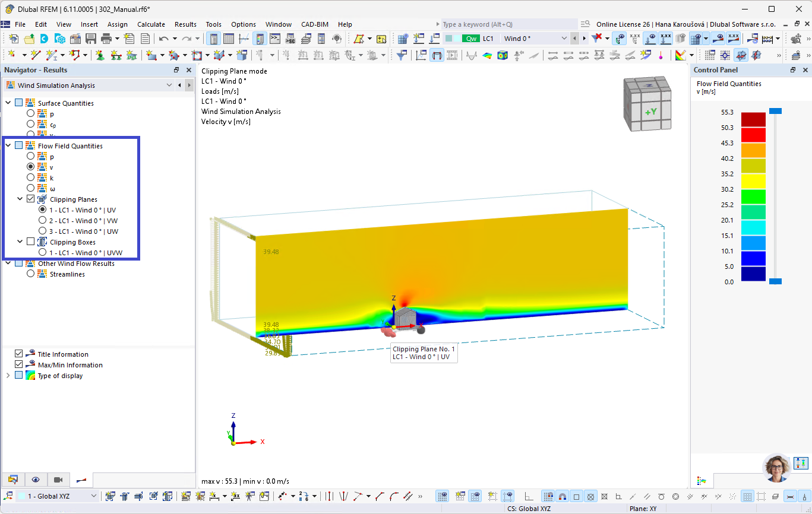Open the Navigator - Data panel icon
This screenshot has width=812, height=514.
[x=13, y=480]
